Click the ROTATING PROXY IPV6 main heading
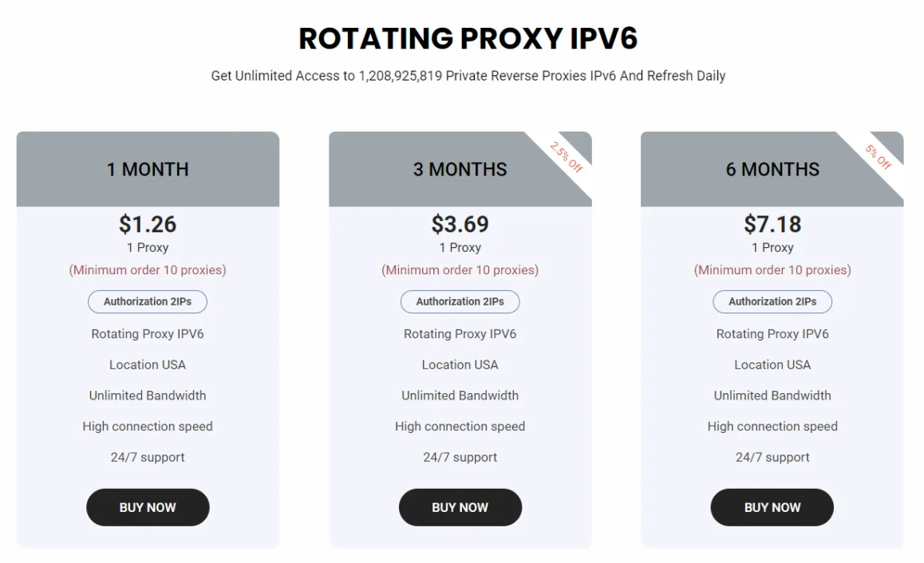 [468, 38]
